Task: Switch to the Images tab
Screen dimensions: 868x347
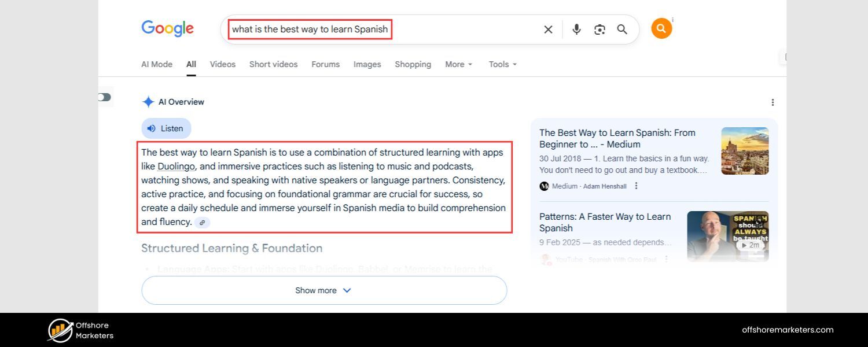Action: pos(367,64)
